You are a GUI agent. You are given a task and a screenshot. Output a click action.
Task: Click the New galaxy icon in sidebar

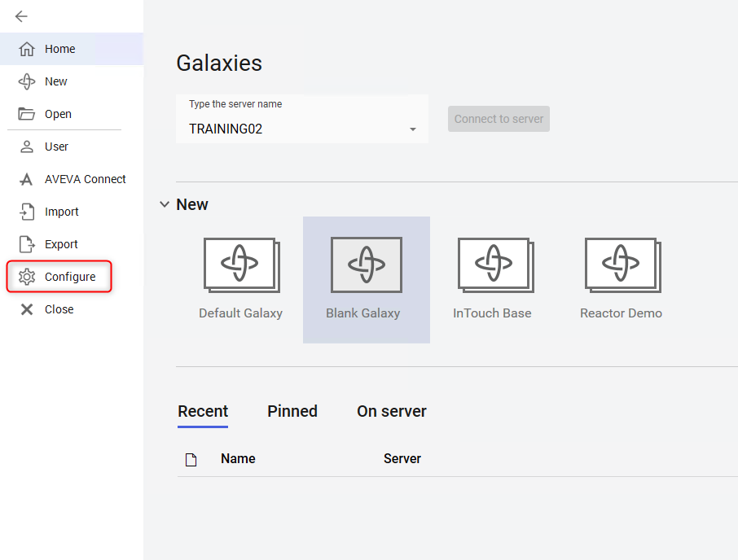[27, 81]
